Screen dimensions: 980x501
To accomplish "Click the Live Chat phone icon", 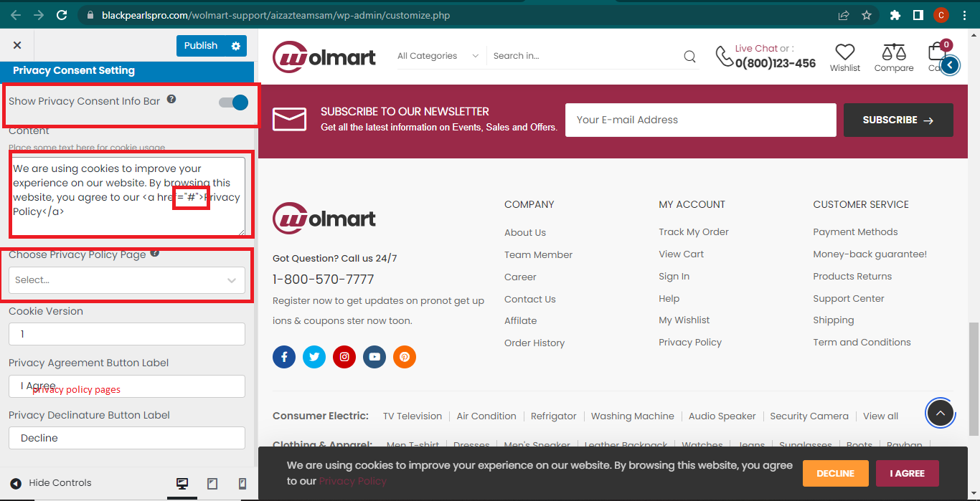I will coord(724,56).
